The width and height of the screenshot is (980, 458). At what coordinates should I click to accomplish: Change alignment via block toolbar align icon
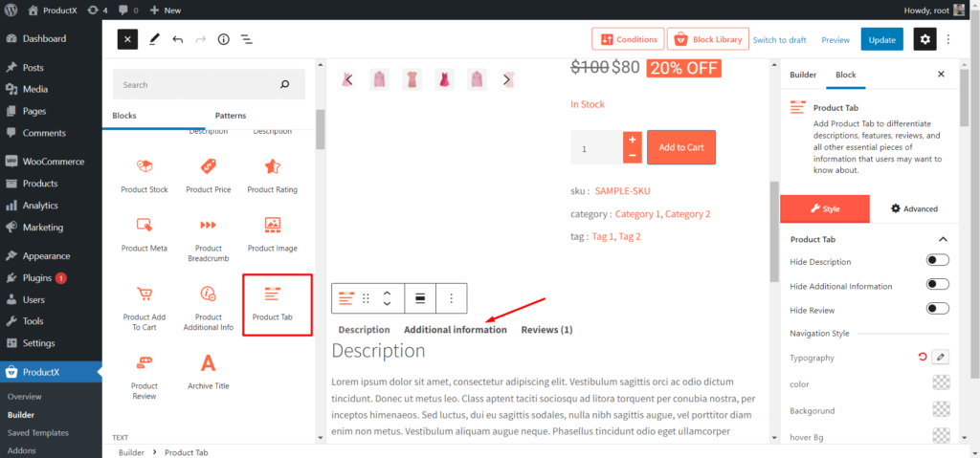tap(421, 298)
